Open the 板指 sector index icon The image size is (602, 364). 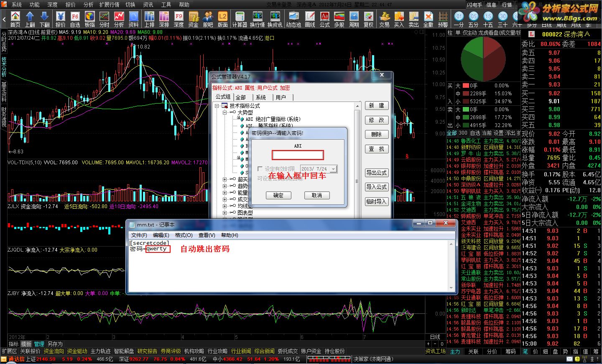pyautogui.click(x=90, y=19)
